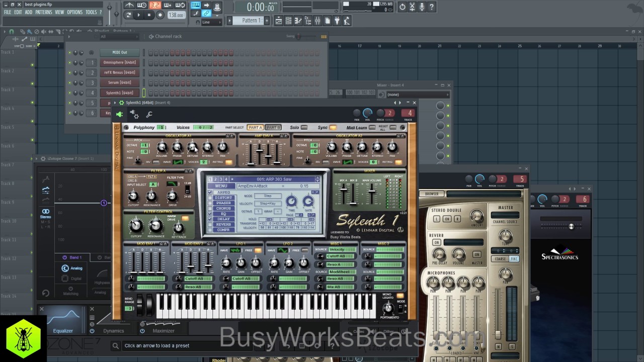Open the Mixer view icon in the toolbar

click(317, 21)
